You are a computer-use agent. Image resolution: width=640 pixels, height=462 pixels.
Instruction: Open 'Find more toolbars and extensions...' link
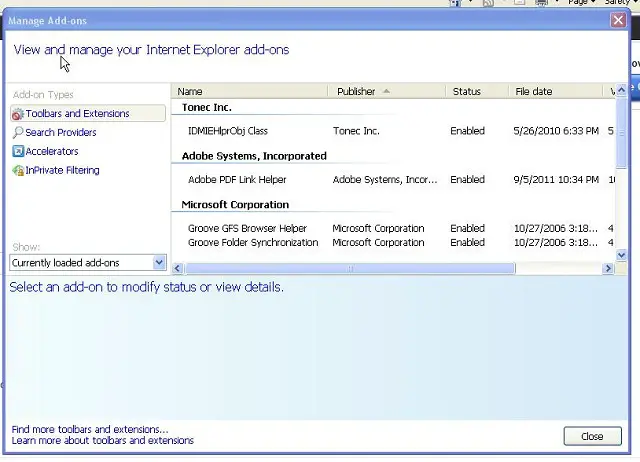pos(90,429)
